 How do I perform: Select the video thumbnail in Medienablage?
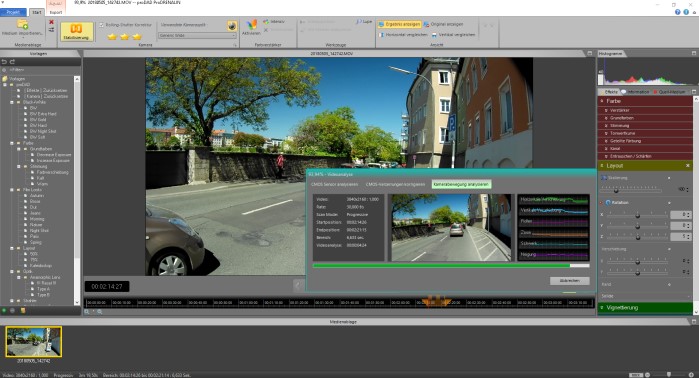33,342
